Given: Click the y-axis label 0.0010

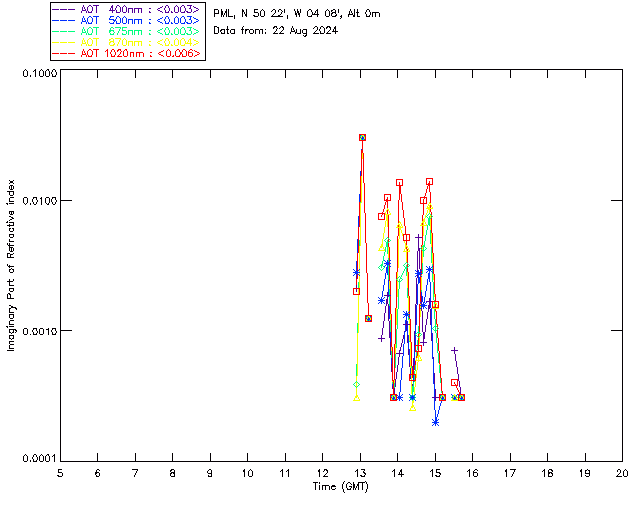Looking at the screenshot, I should click(x=38, y=331).
